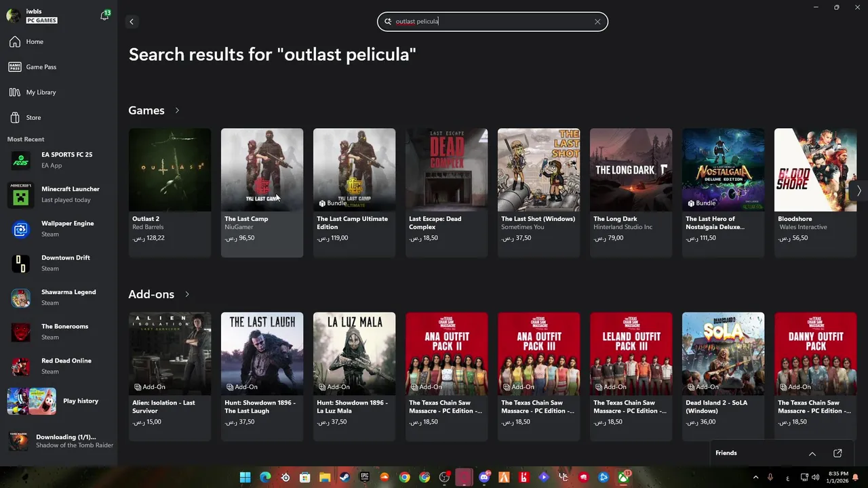Open Downtown Drift in Most Recent list
The height and width of the screenshot is (488, 868).
(x=58, y=263)
